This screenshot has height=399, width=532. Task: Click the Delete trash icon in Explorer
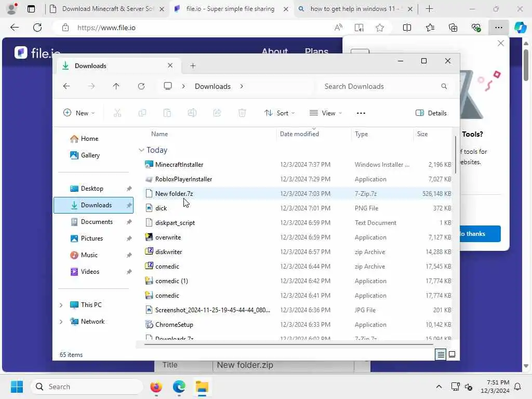tap(242, 113)
